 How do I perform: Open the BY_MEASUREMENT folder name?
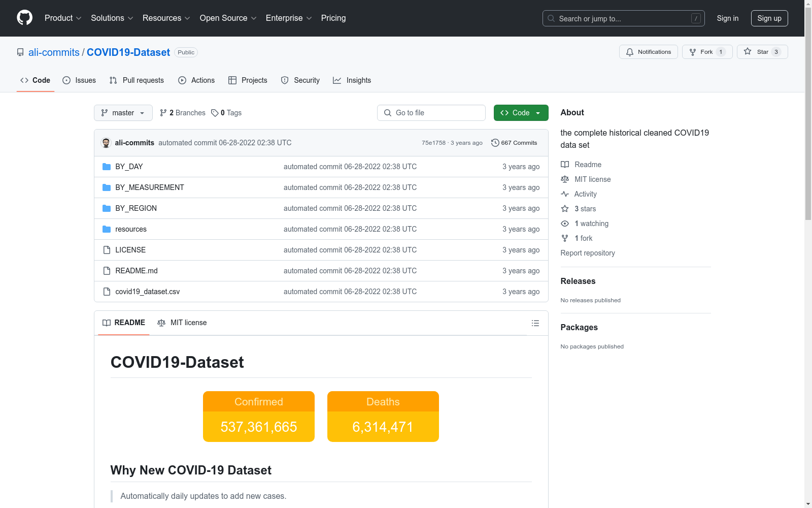coord(150,187)
